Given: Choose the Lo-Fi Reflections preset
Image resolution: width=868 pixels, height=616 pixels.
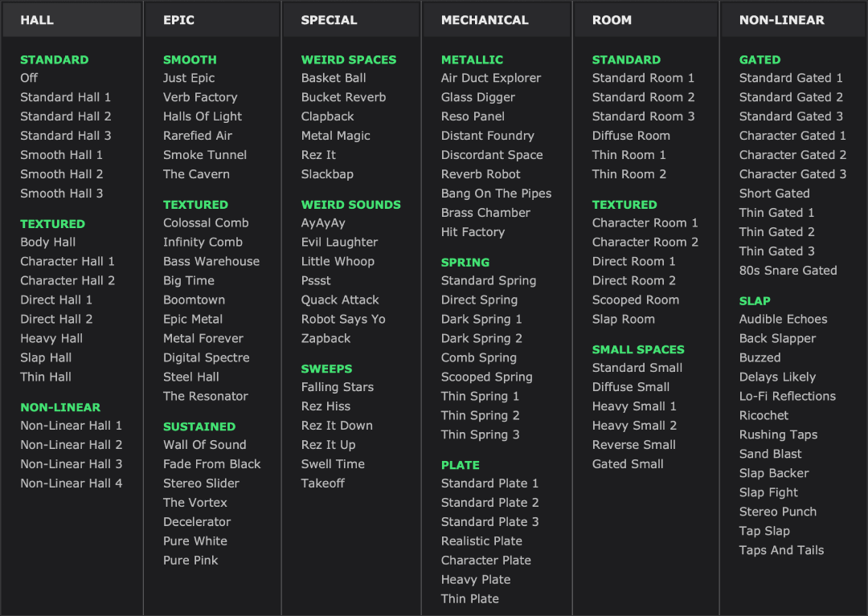Looking at the screenshot, I should click(788, 396).
